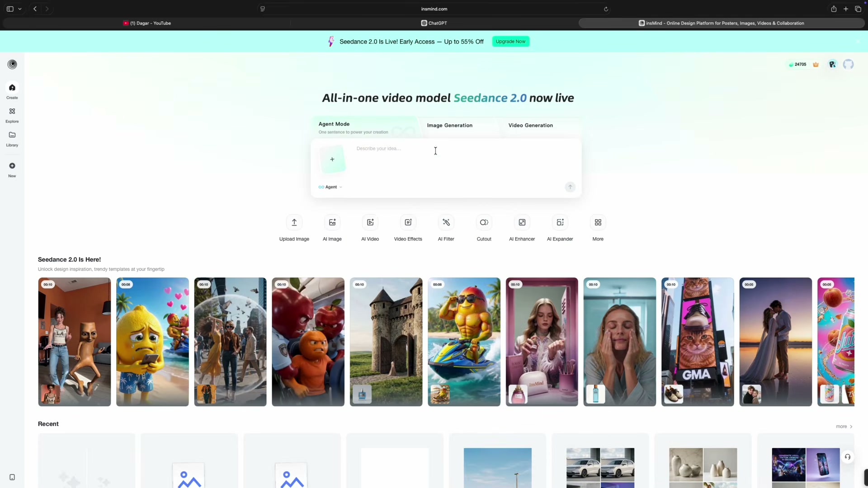Open a new Safari tab with plus

(x=846, y=9)
